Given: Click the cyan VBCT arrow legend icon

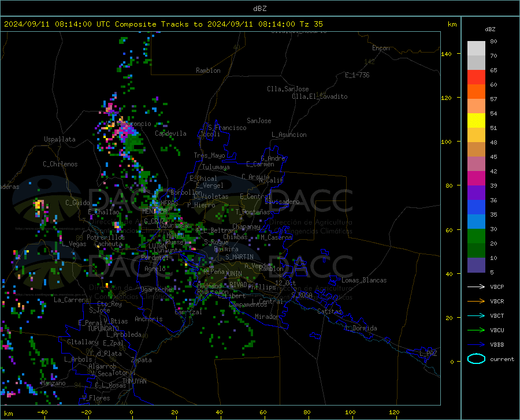Looking at the screenshot, I should click(x=476, y=315).
